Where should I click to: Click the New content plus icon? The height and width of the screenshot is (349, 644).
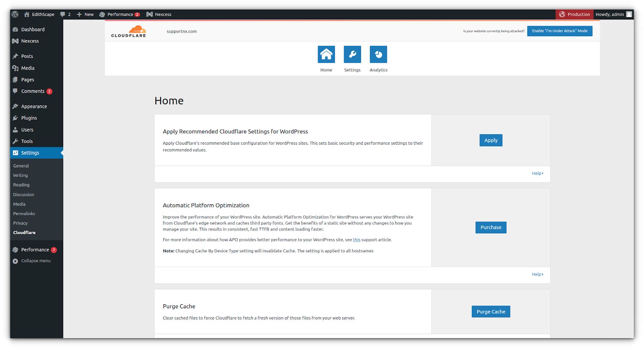[x=79, y=14]
